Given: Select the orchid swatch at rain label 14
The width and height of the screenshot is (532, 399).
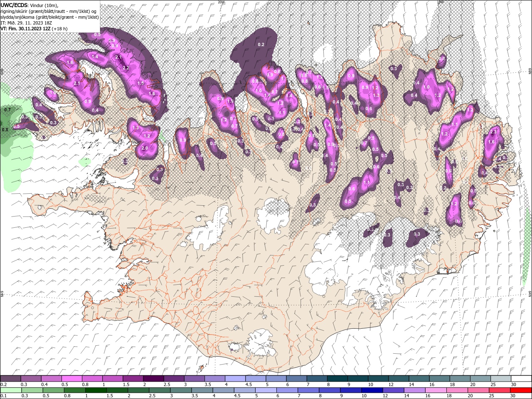Looking at the screenshot, I should coord(414,390).
